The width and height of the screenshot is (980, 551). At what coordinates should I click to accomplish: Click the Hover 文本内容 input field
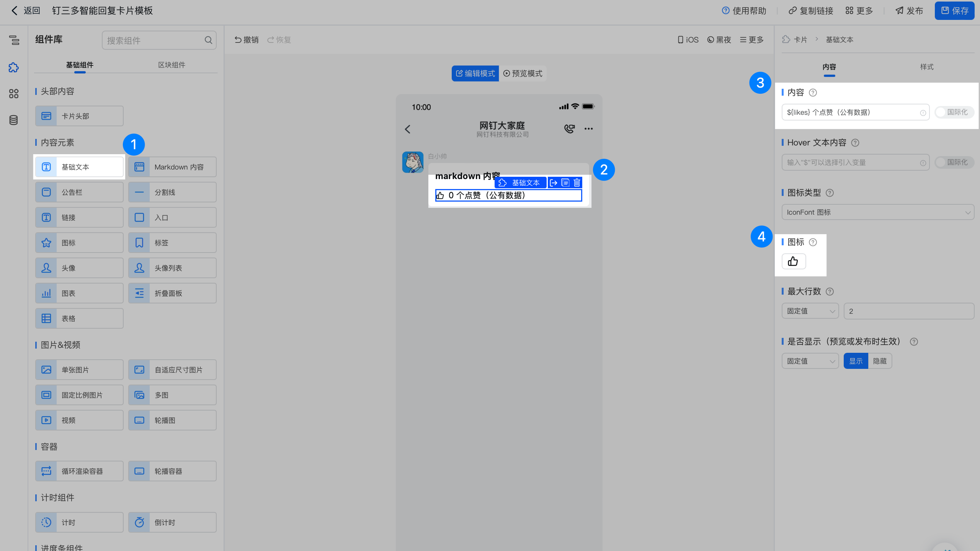(x=851, y=162)
